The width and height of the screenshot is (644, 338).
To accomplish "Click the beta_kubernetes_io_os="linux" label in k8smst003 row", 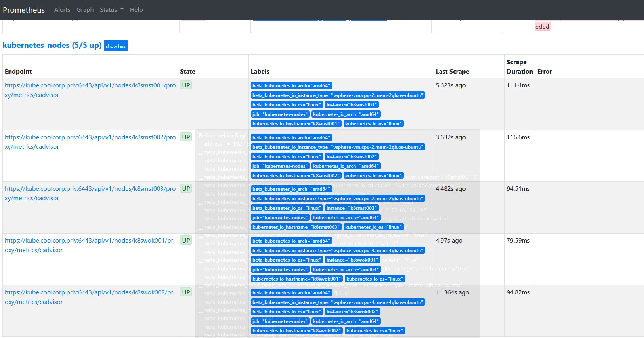I will point(287,208).
